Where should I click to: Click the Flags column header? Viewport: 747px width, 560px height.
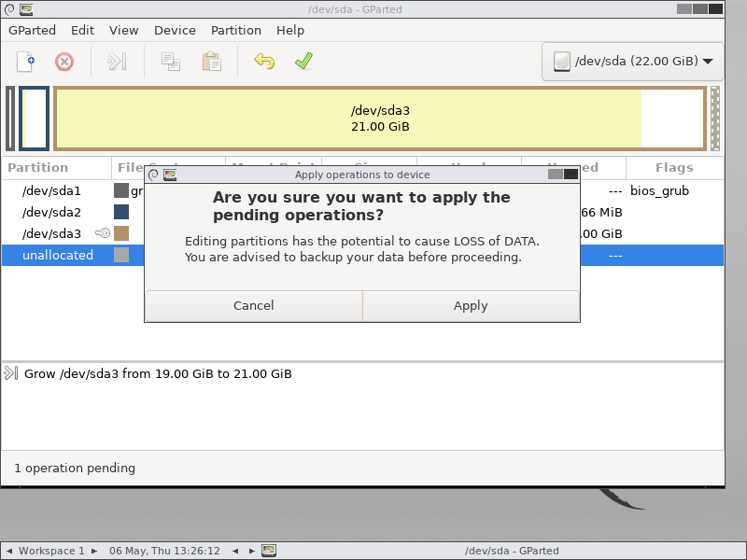[674, 168]
